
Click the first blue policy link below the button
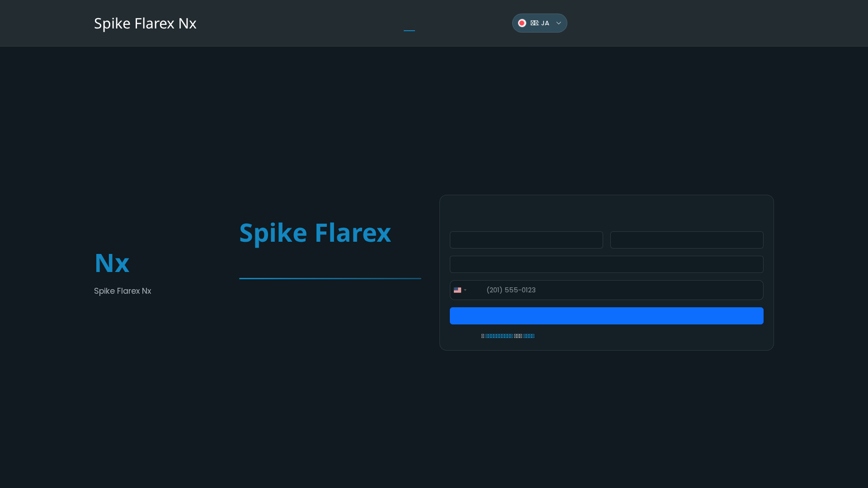coord(499,336)
